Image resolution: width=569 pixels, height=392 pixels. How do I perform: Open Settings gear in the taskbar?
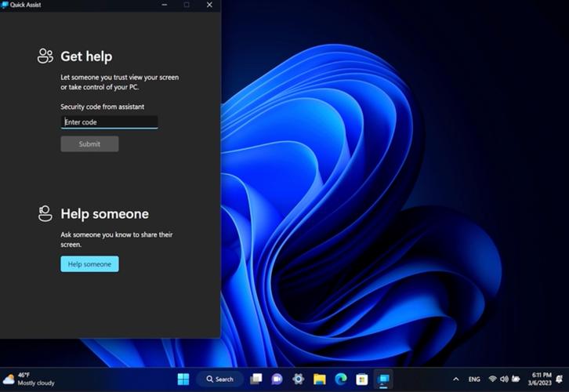click(299, 379)
